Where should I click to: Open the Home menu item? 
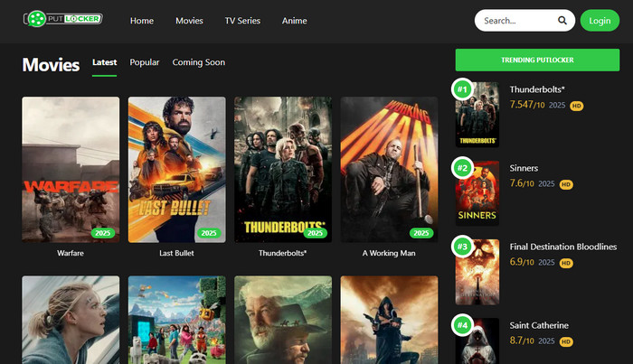pos(142,21)
